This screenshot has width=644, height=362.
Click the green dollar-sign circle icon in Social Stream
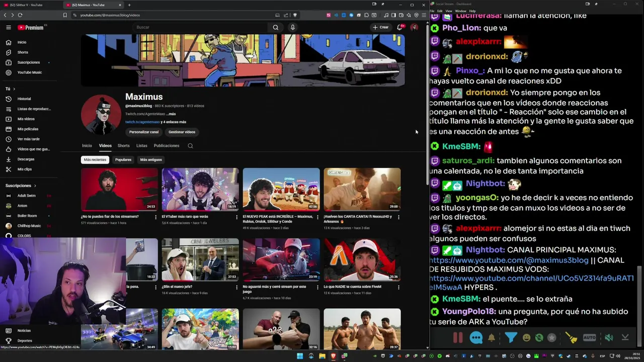[x=539, y=338]
